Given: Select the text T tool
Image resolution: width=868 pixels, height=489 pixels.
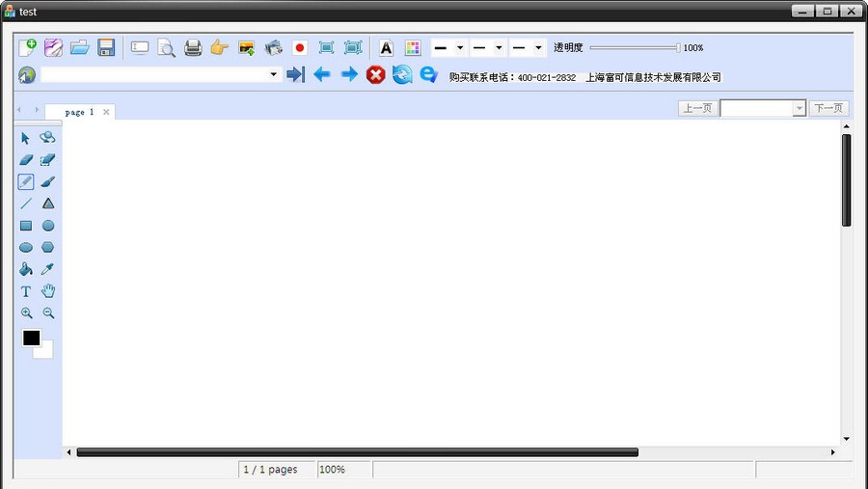Looking at the screenshot, I should (25, 291).
